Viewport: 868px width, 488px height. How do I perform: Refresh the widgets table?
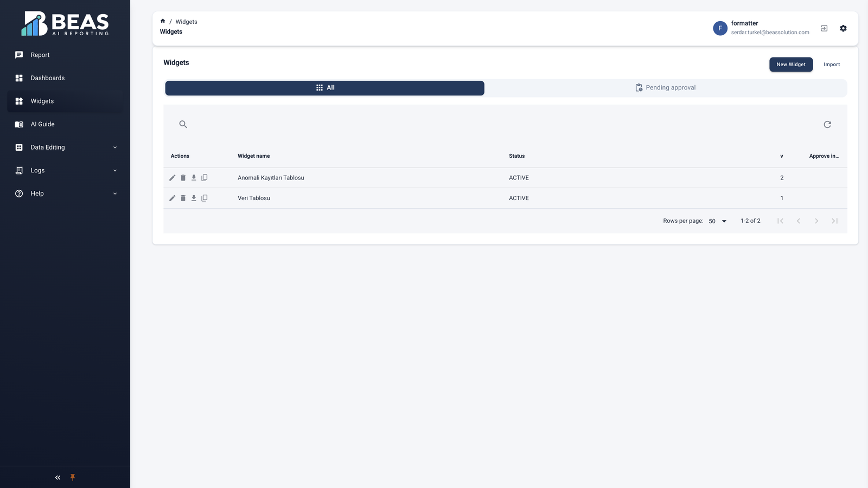(x=827, y=125)
